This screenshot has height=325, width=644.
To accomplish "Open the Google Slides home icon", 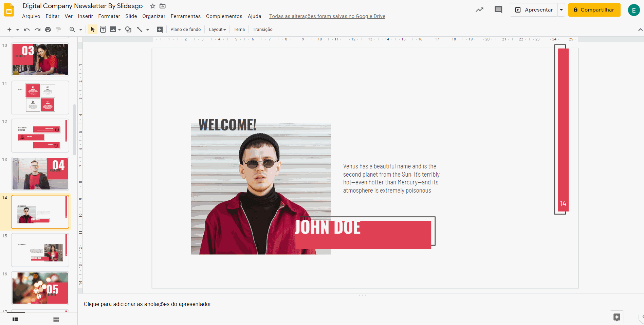I will click(x=9, y=10).
